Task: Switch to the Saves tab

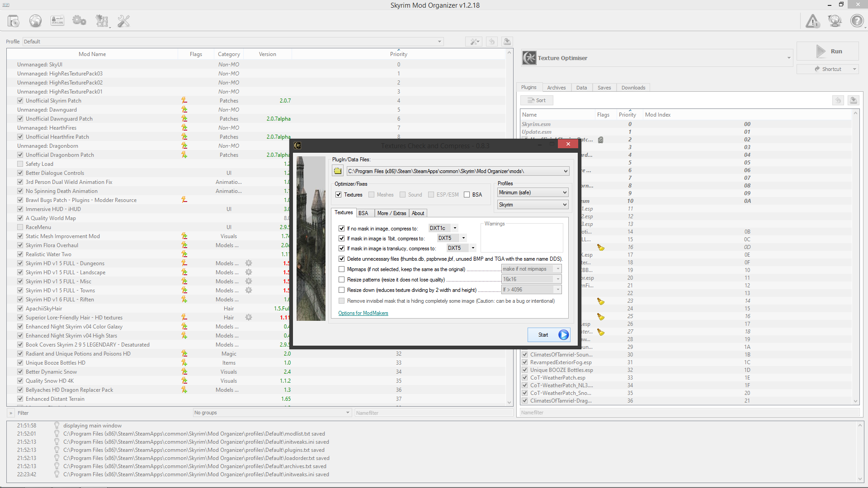Action: click(604, 88)
